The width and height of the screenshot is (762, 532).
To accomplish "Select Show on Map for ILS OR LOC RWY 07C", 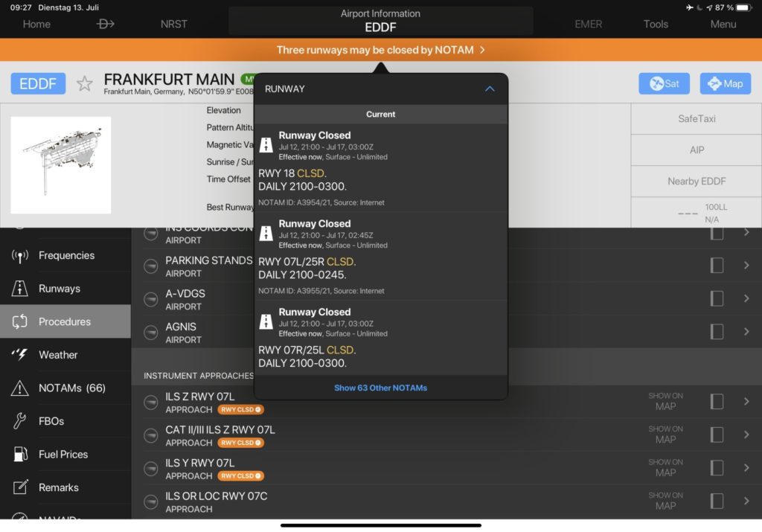I will pos(665,501).
